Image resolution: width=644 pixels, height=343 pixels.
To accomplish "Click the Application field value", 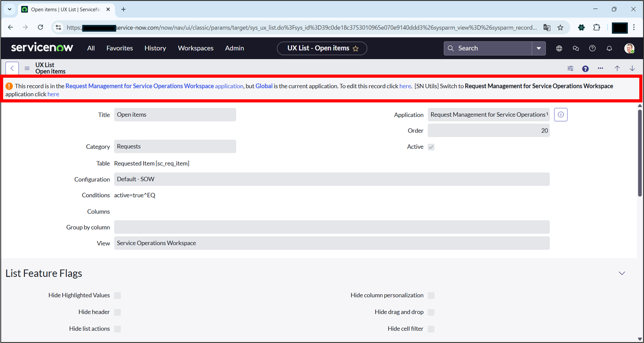I will pos(489,115).
